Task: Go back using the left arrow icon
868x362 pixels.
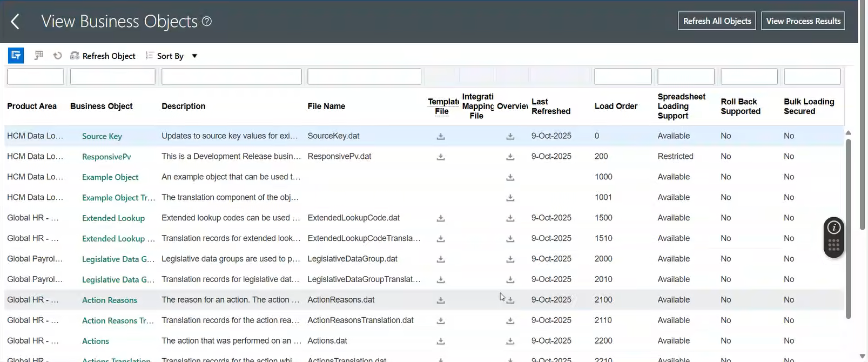Action: click(15, 22)
